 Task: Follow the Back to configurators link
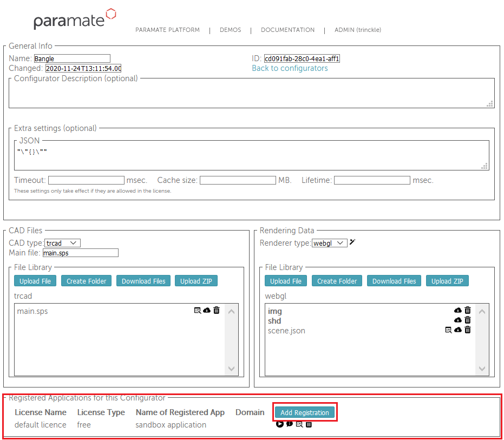tap(290, 68)
